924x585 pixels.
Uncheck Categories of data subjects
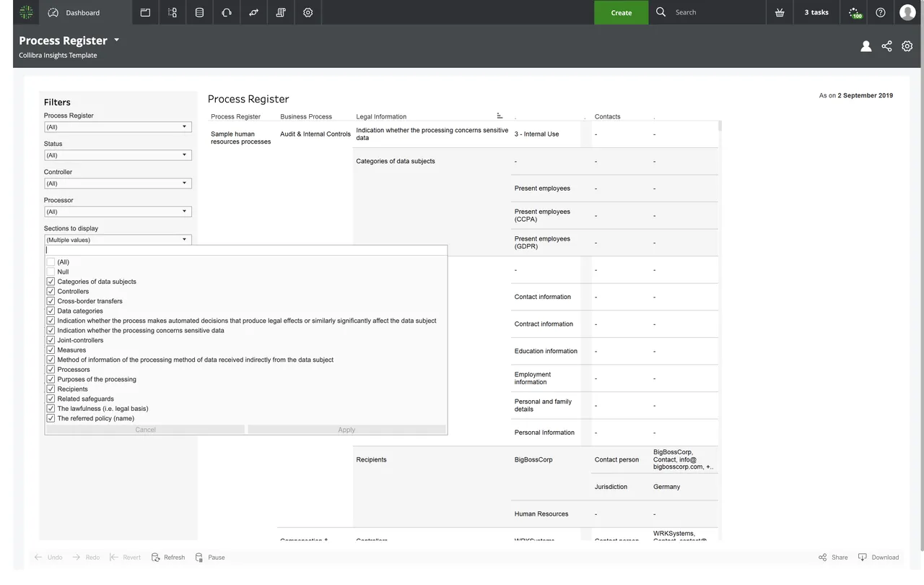pyautogui.click(x=51, y=282)
